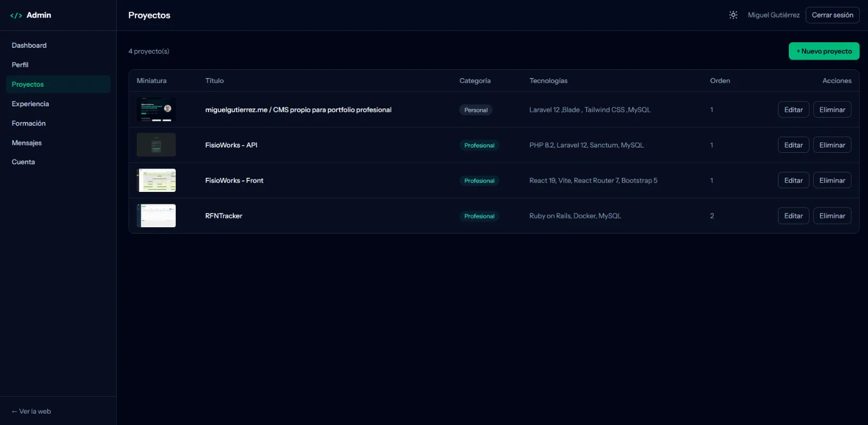
Task: Click the Profesional badge in RFNTracker row
Action: tap(479, 216)
